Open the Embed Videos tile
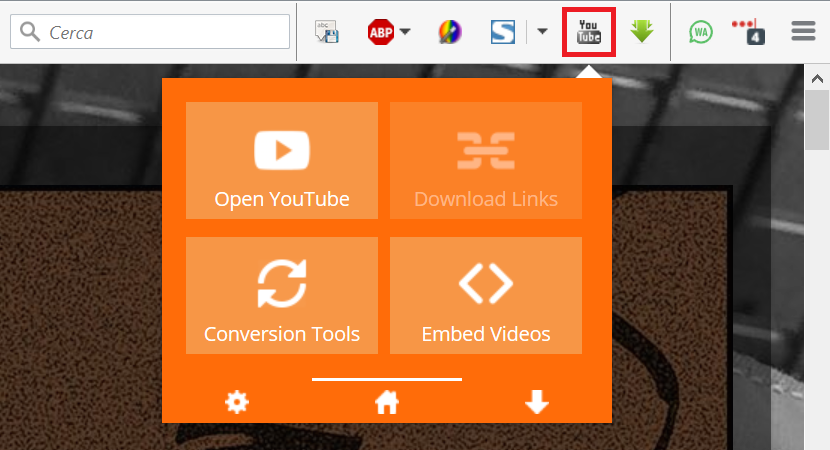 pos(486,295)
